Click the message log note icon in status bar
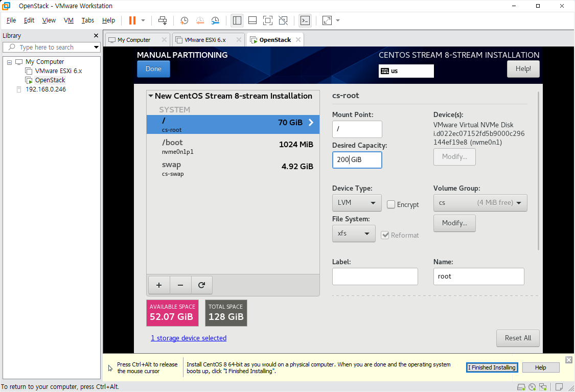This screenshot has height=392, width=575. click(x=559, y=387)
